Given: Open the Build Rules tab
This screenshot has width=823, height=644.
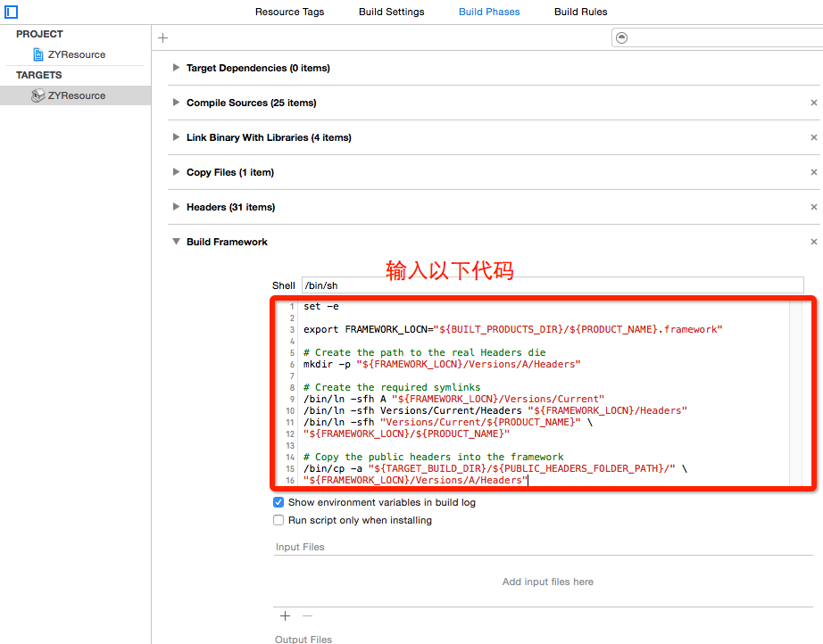Looking at the screenshot, I should 580,12.
